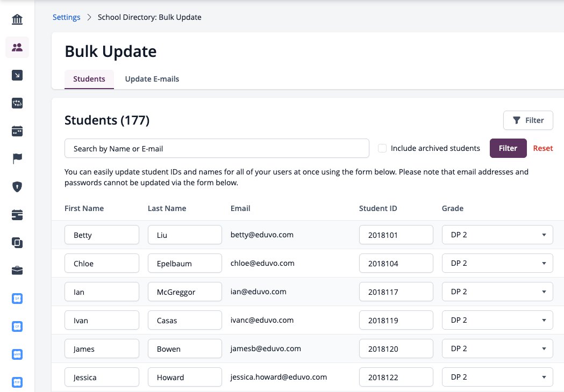Click the red Reset link
This screenshot has height=392, width=564.
[543, 148]
